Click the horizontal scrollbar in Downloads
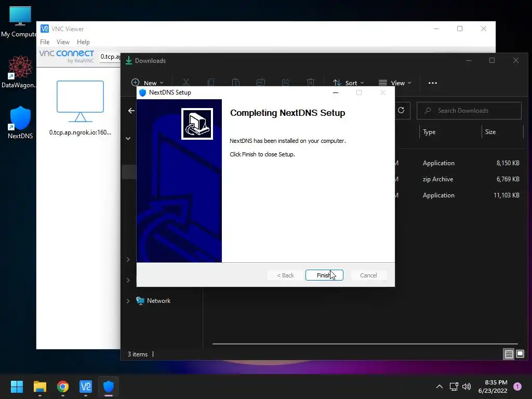 pos(365,344)
